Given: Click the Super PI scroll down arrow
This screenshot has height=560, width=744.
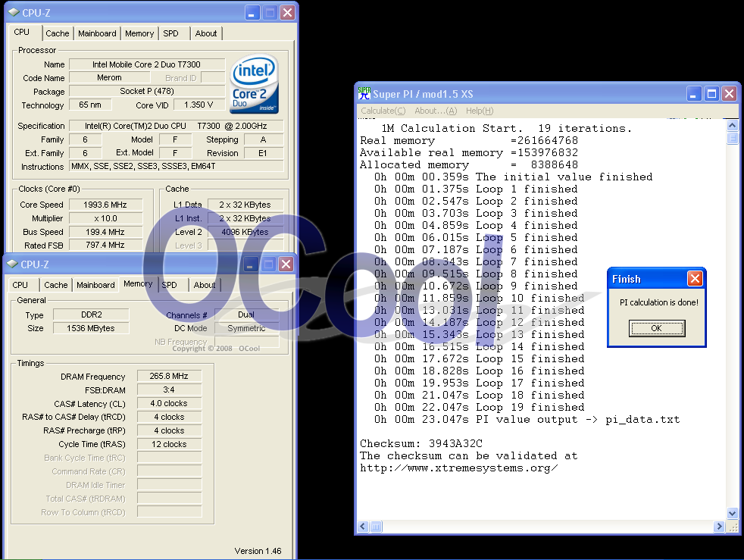Looking at the screenshot, I should [x=732, y=513].
